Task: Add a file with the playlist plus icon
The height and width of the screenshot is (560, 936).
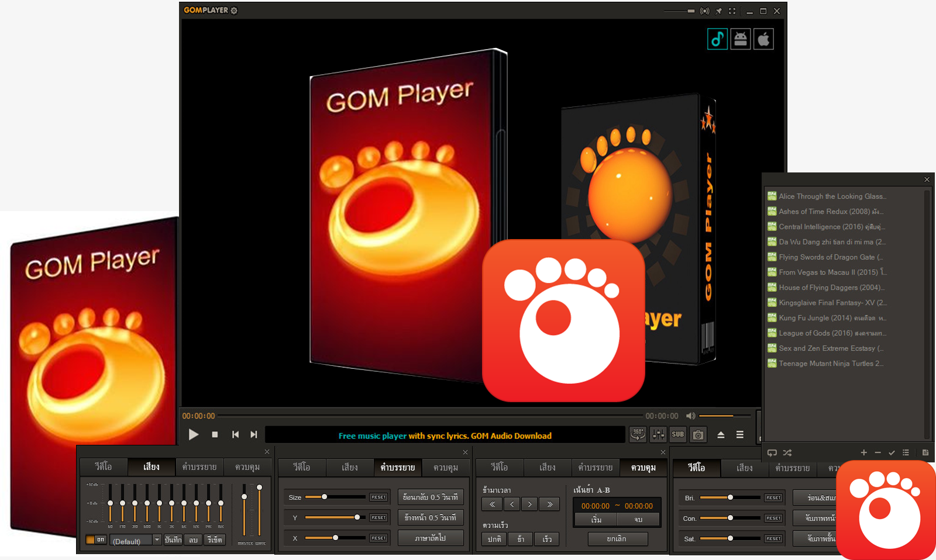Action: pyautogui.click(x=863, y=452)
